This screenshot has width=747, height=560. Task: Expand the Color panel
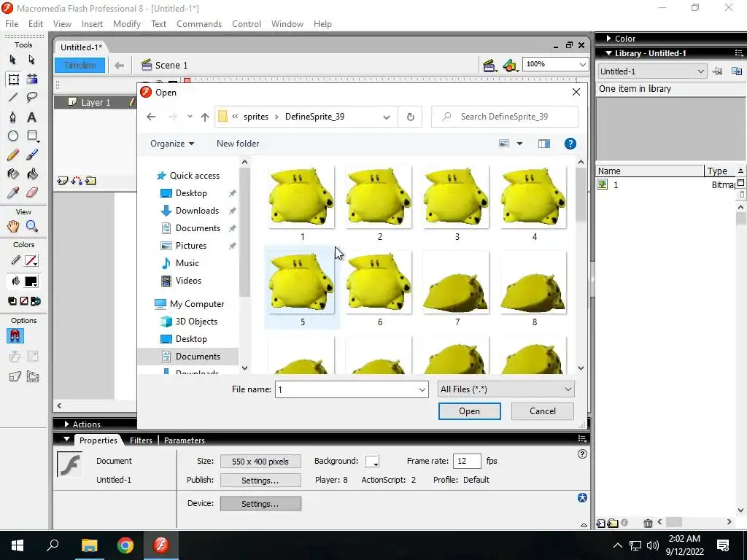609,39
